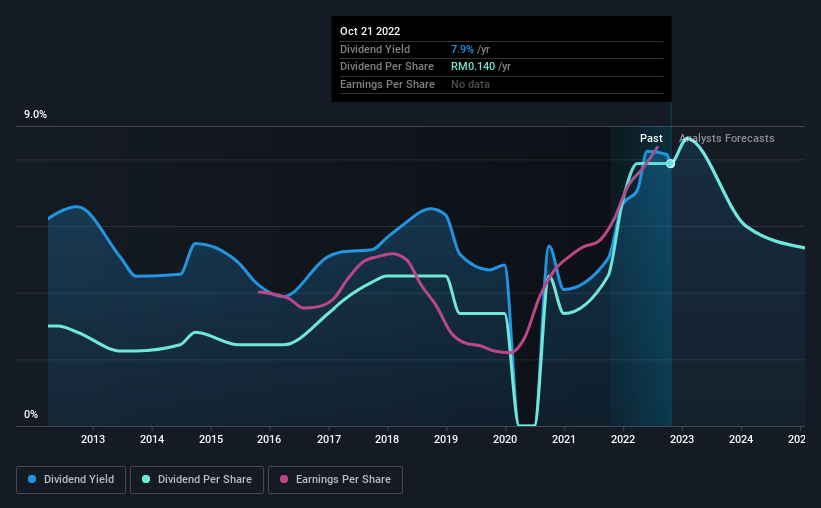Click the 7.9% dividend yield value in tooltip
Screen dimensions: 821x508
pyautogui.click(x=462, y=49)
